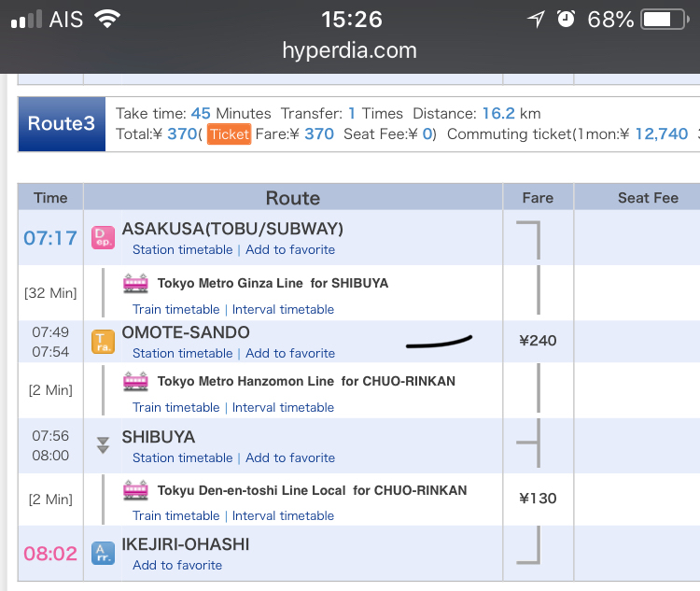Viewport: 700px width, 591px height.
Task: Select the 07:17 departure time
Action: click(50, 238)
